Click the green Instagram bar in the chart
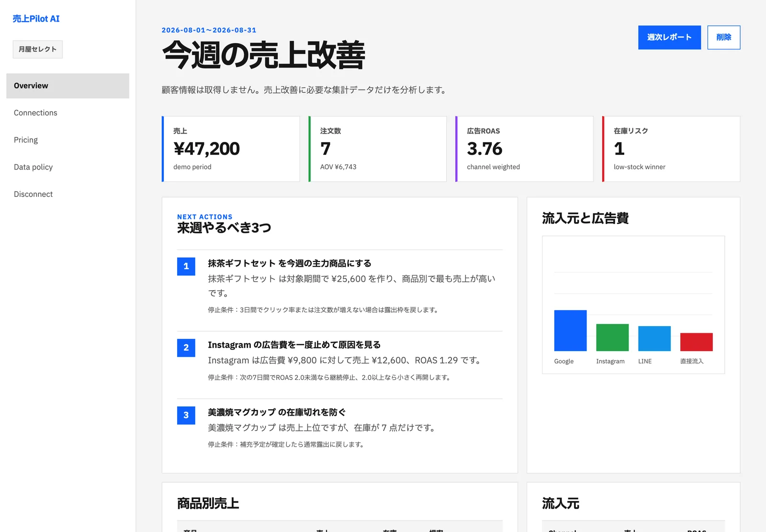766x532 pixels. pyautogui.click(x=612, y=338)
